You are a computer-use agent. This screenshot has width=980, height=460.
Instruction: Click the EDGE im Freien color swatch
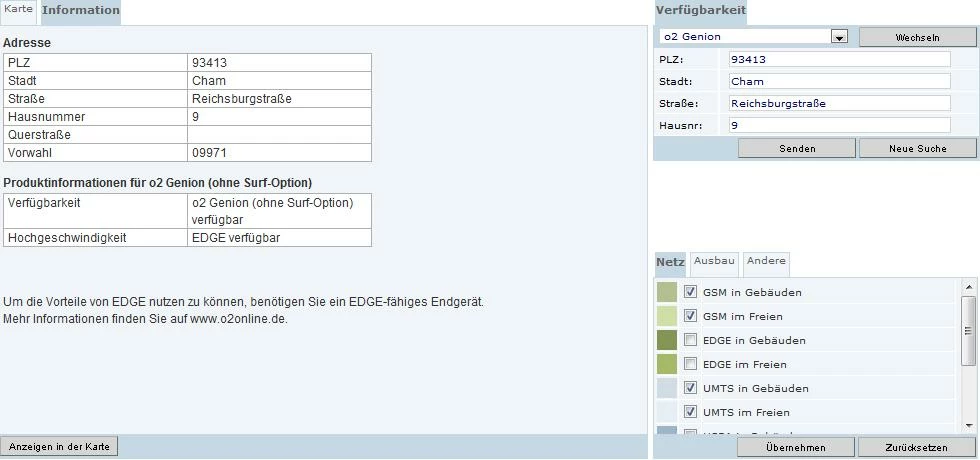[667, 364]
